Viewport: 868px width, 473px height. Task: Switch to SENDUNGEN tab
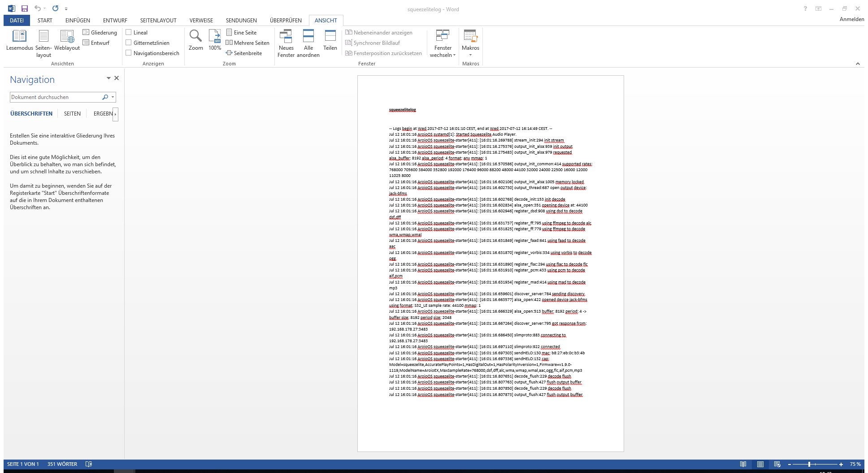(241, 20)
